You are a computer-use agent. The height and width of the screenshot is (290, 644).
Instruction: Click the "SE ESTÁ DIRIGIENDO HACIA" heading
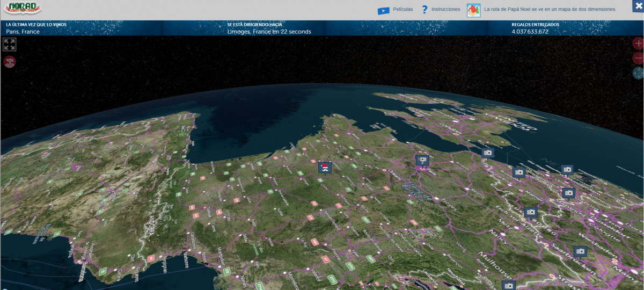(x=255, y=25)
